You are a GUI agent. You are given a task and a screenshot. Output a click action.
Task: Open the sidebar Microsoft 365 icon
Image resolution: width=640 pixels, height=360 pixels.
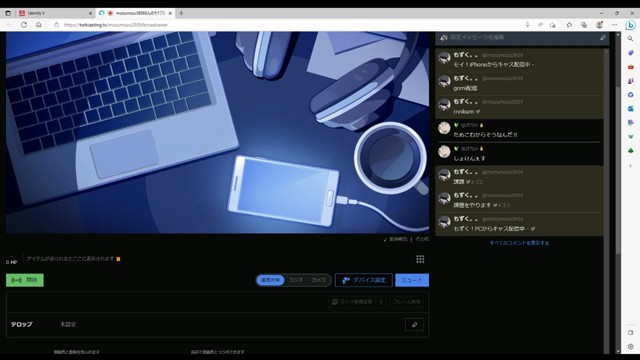click(x=631, y=95)
